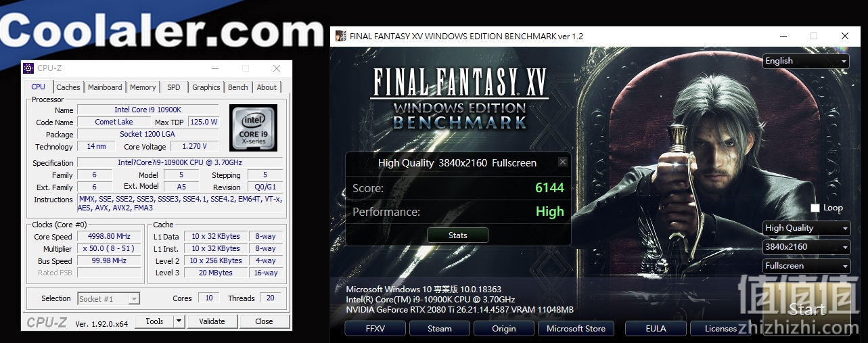Open the Bench tab
Screen dimensions: 868x343
(x=238, y=87)
